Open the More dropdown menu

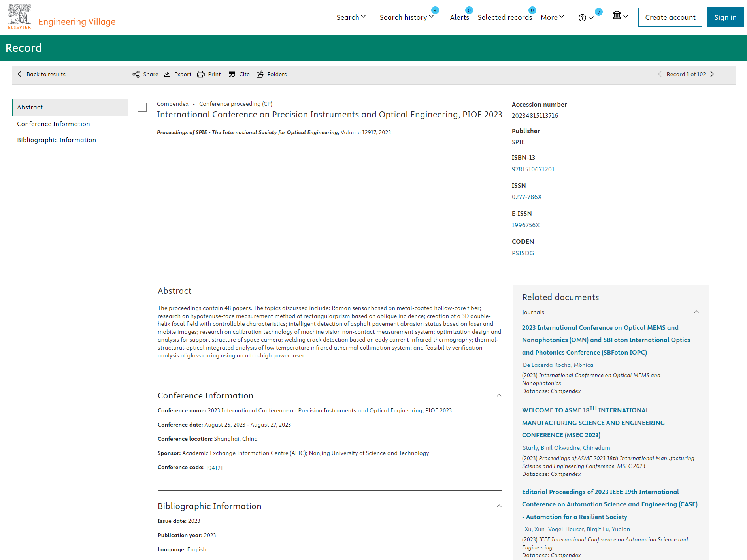(x=553, y=17)
